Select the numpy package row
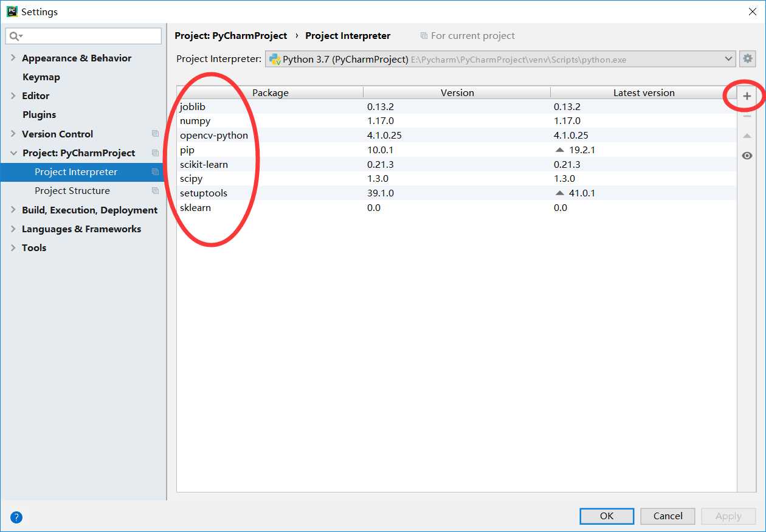The width and height of the screenshot is (766, 532). 457,121
